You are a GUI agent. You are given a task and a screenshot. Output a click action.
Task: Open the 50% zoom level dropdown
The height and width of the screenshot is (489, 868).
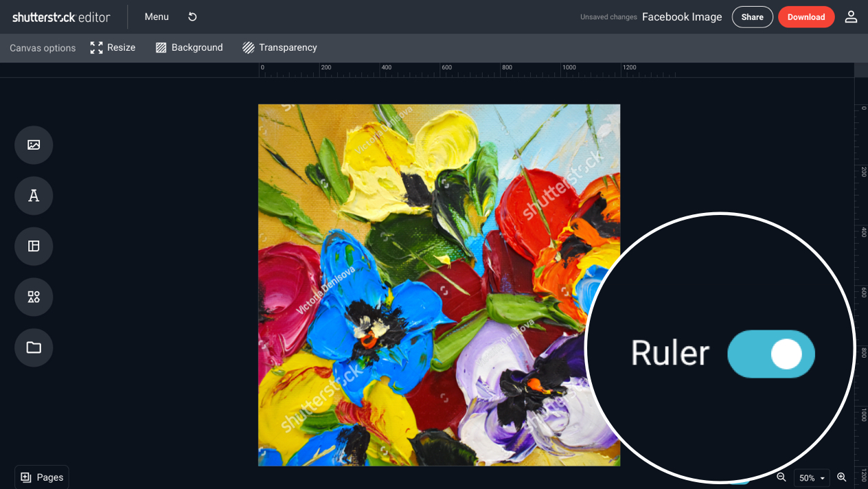tap(812, 478)
